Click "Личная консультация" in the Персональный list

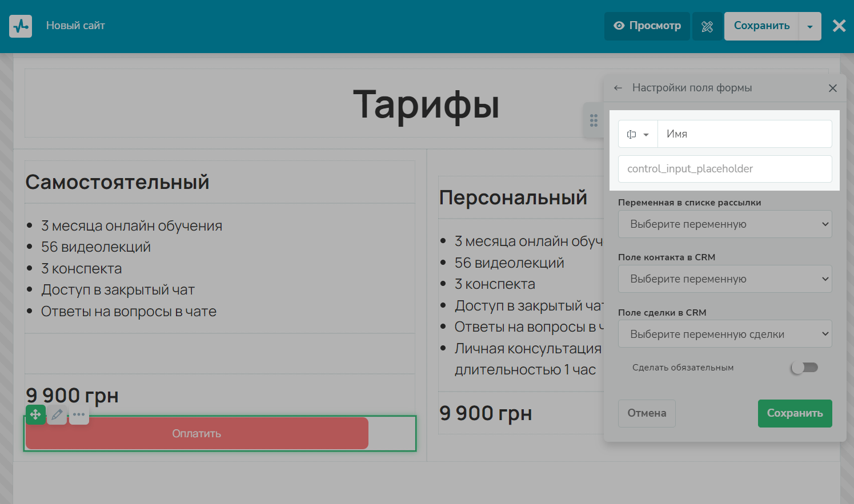click(528, 349)
